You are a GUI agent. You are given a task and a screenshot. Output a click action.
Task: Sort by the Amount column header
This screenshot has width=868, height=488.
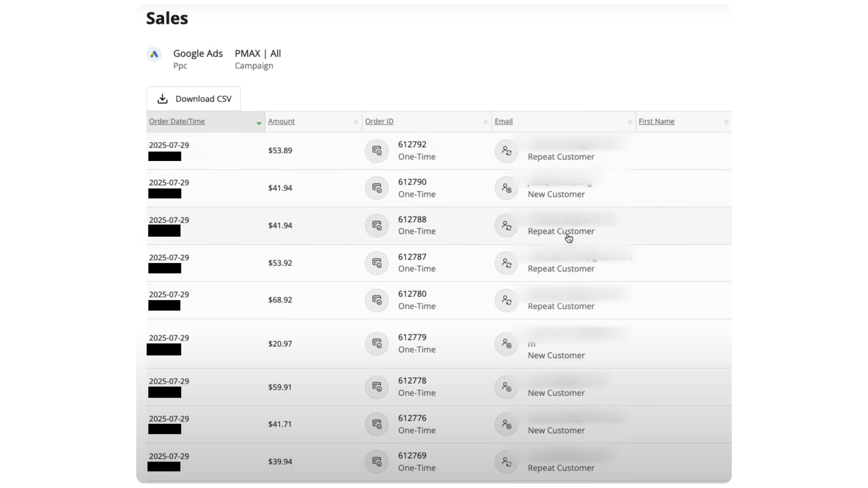click(281, 121)
